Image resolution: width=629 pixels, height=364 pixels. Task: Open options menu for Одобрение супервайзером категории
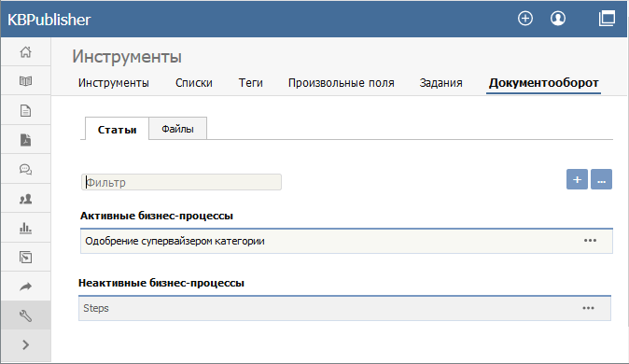click(x=590, y=241)
